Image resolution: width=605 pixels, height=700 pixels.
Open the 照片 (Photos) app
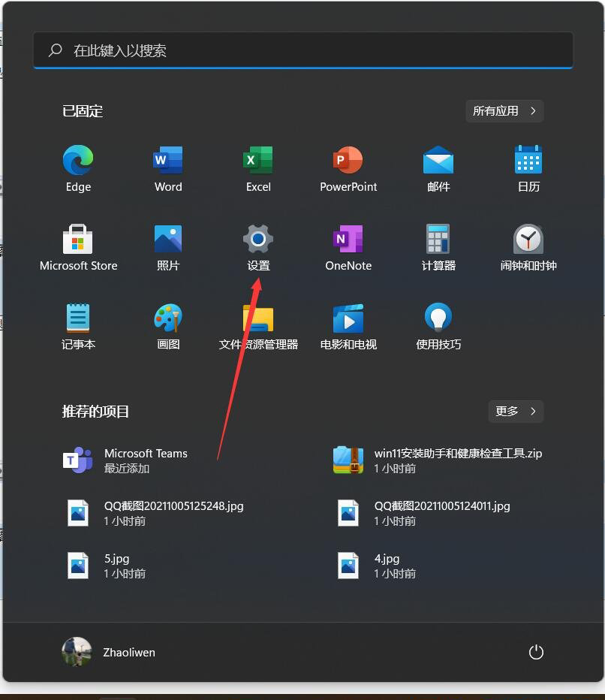(167, 239)
